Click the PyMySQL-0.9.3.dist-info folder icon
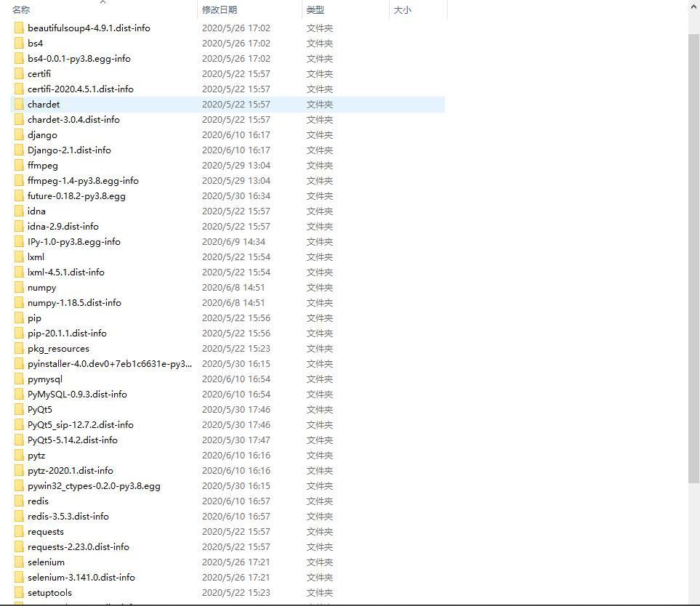 19,395
